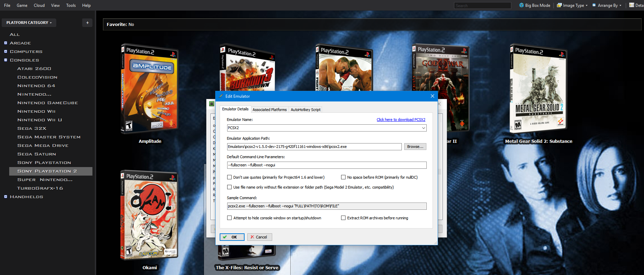Open the View menu
This screenshot has height=275, width=644.
[x=55, y=5]
